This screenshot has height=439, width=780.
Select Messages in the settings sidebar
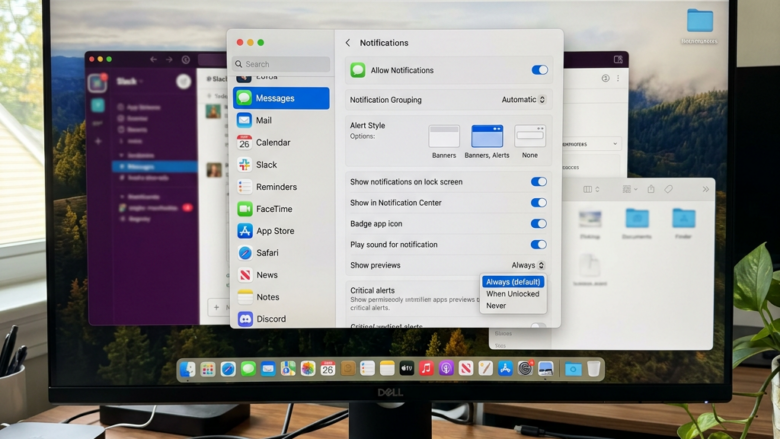click(x=281, y=98)
